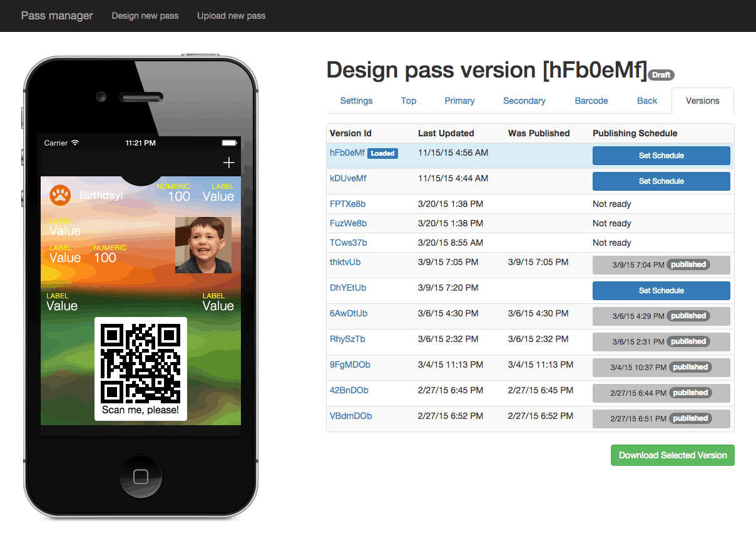
Task: Click the Last Updated column header
Action: click(446, 133)
